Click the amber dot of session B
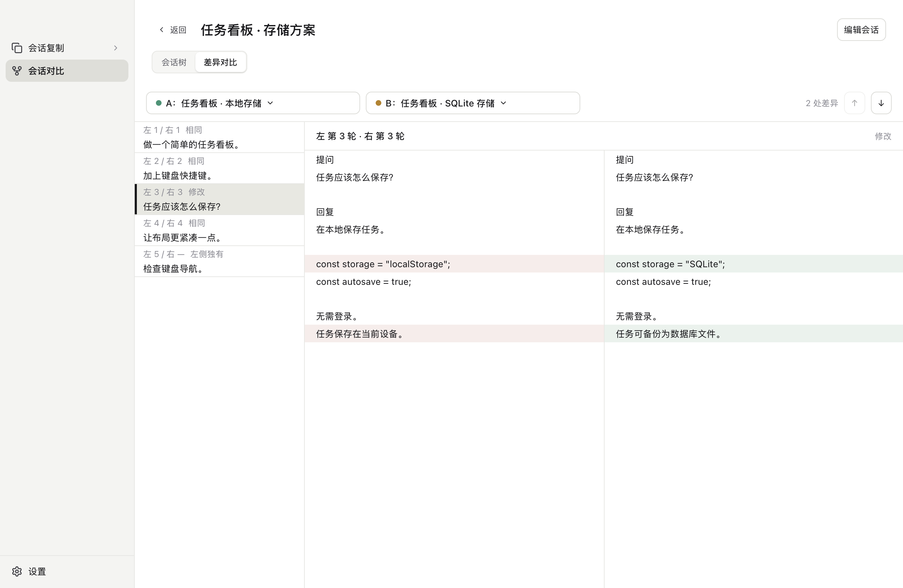 [378, 103]
